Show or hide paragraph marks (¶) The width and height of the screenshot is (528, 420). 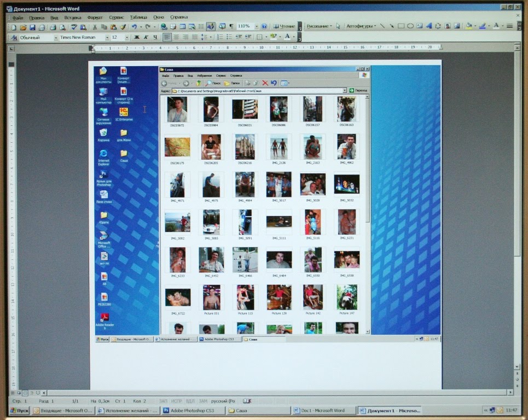[x=231, y=26]
